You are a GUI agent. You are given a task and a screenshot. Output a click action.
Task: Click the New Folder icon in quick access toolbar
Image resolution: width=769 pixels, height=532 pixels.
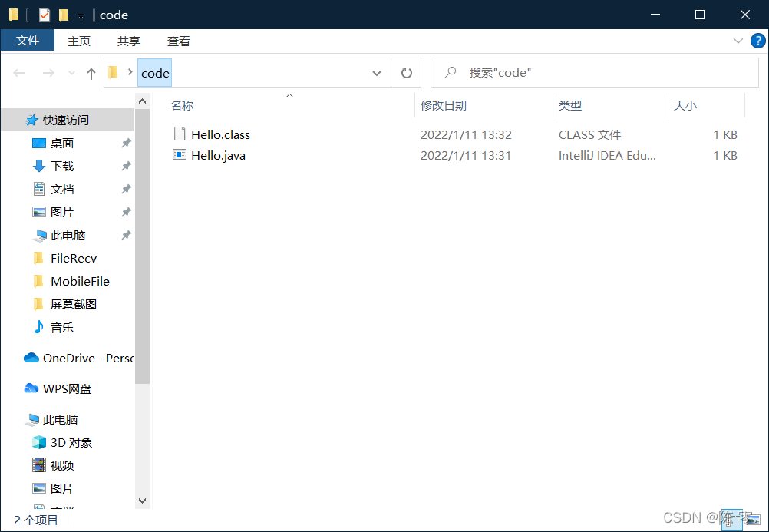[63, 15]
